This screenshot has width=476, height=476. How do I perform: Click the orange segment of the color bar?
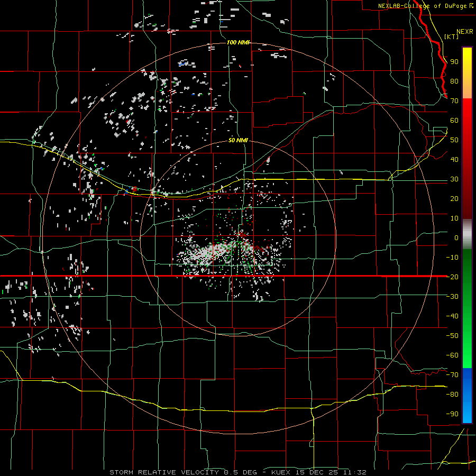tap(467, 88)
